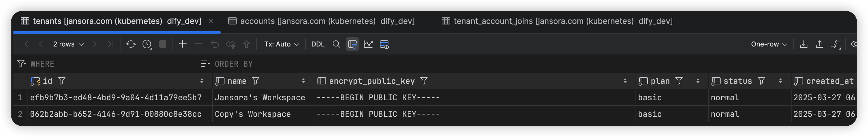Image resolution: width=868 pixels, height=137 pixels.
Task: Click the import data upload icon
Action: (x=819, y=44)
